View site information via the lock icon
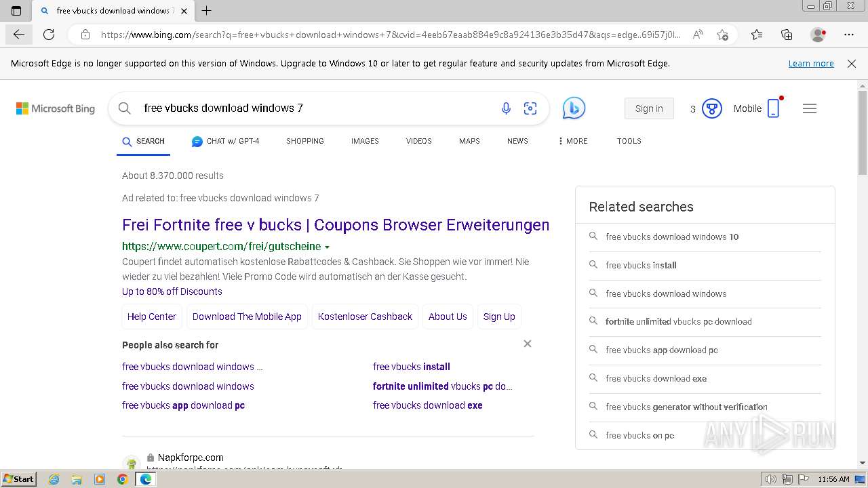Viewport: 868px width, 488px height. pyautogui.click(x=85, y=35)
